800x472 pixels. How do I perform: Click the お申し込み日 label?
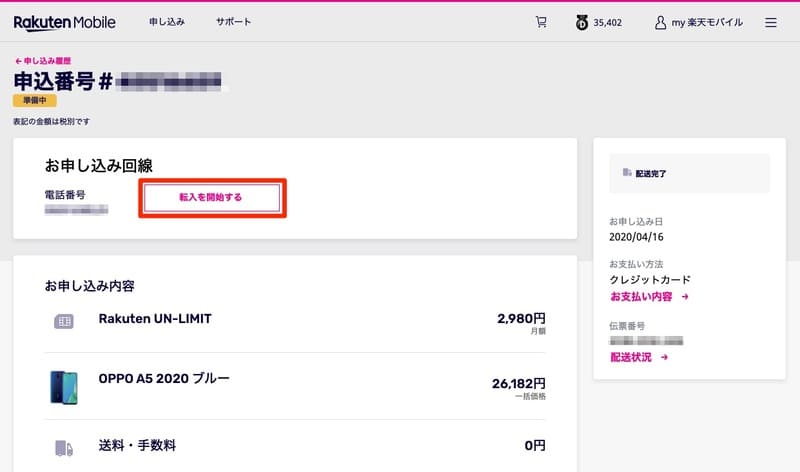click(636, 221)
